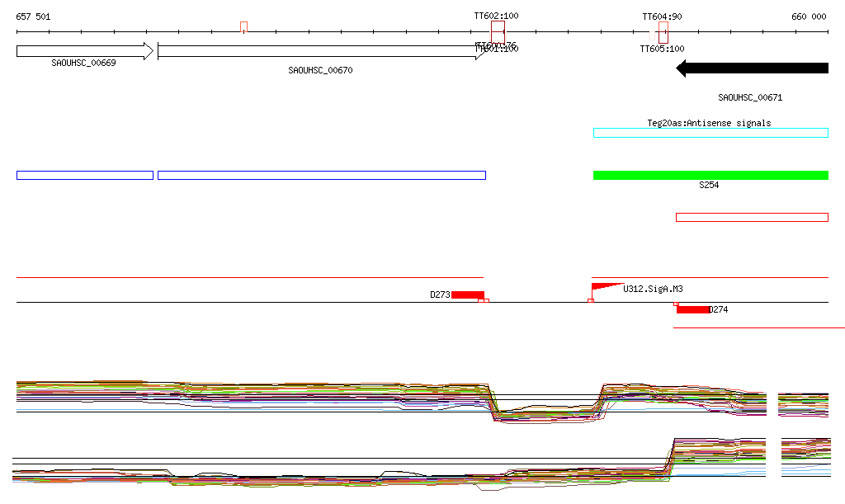This screenshot has height=504, width=845.
Task: Click the 657 501 start coordinate
Action: (x=33, y=16)
